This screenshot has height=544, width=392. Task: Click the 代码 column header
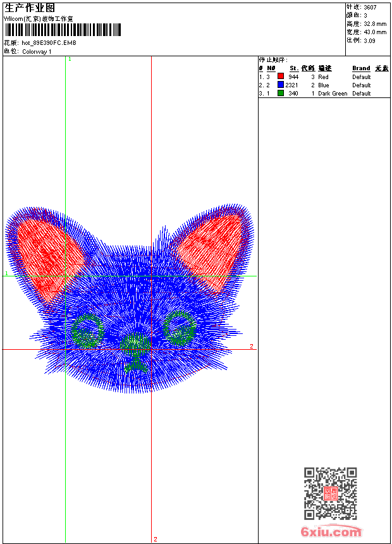[308, 68]
